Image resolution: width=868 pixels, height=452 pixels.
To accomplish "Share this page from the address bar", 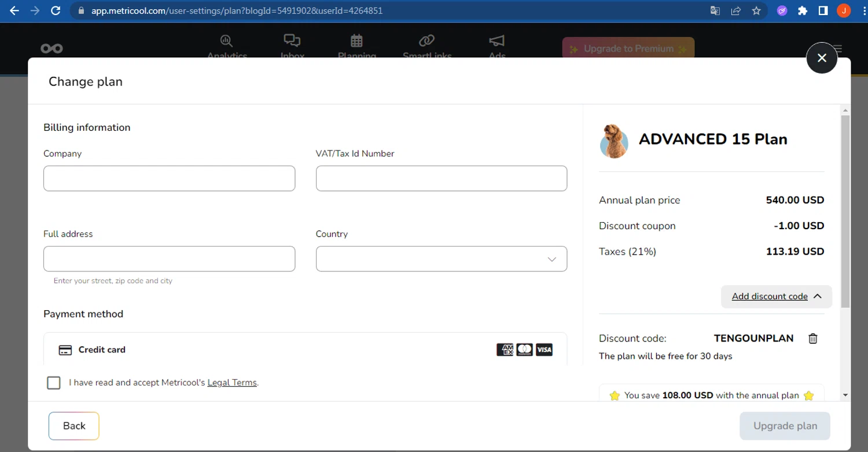I will click(736, 10).
